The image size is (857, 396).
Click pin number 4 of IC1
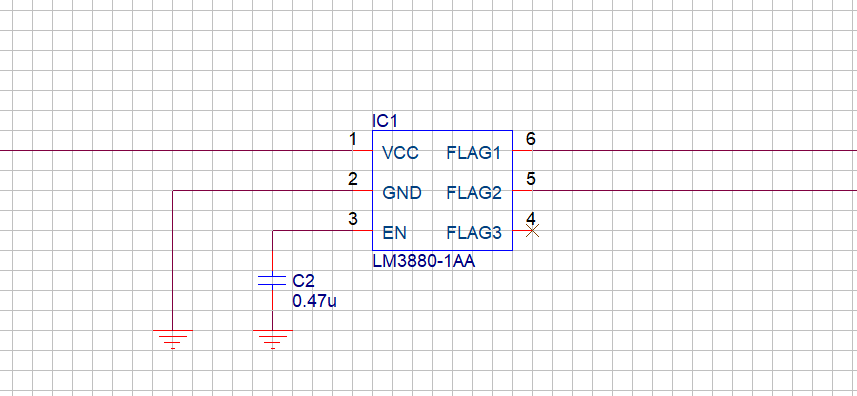click(531, 218)
